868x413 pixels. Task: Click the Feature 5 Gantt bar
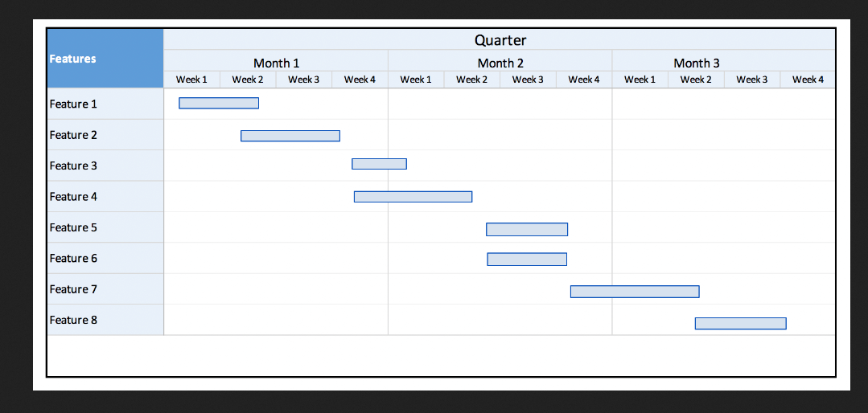[x=527, y=230]
